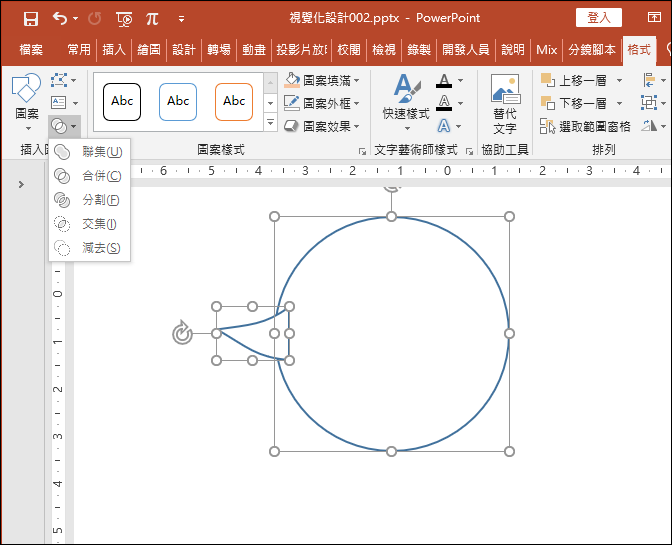The height and width of the screenshot is (545, 672).
Task: Click the grayed-out Redo icon
Action: (95, 18)
